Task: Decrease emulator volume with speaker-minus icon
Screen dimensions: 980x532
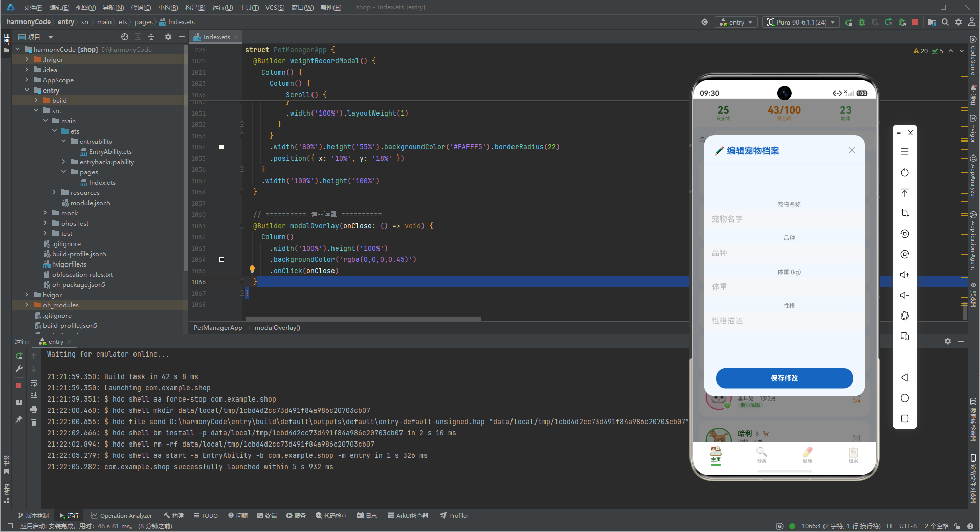Action: (904, 295)
